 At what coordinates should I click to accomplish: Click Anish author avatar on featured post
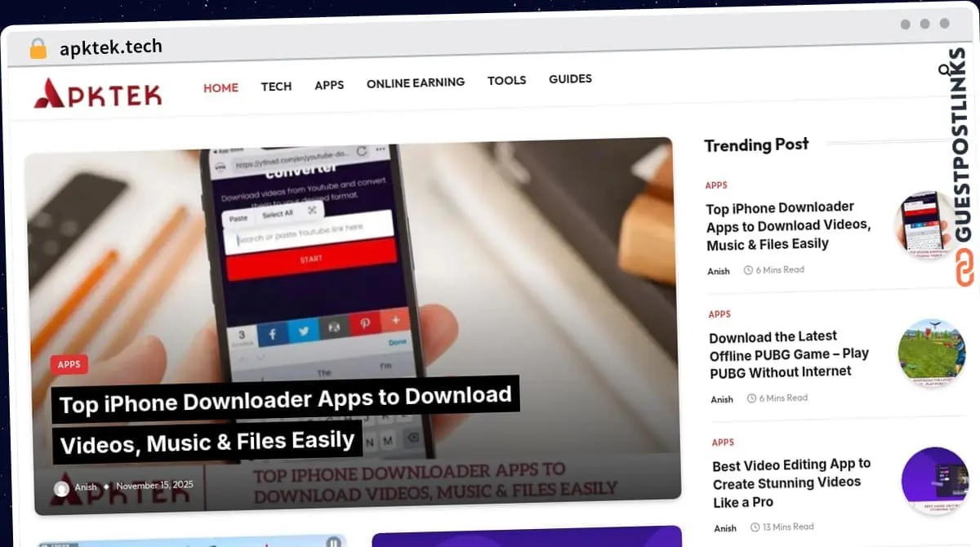61,488
